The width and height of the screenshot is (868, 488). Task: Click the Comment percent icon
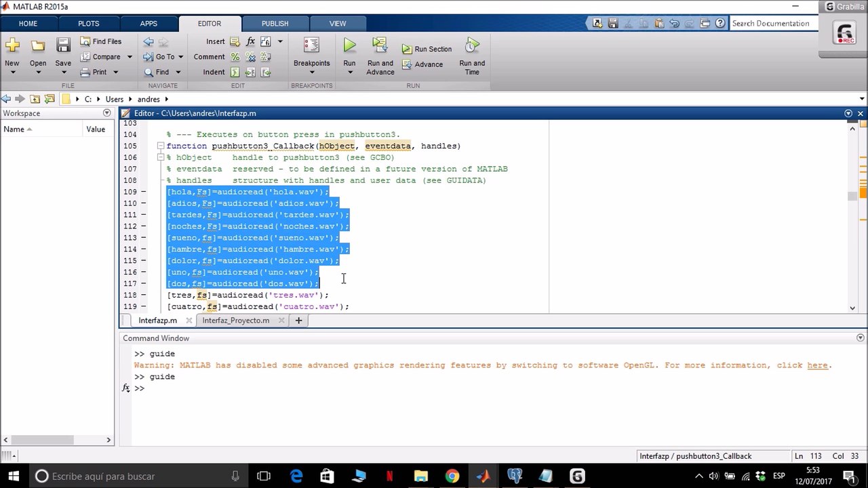235,57
